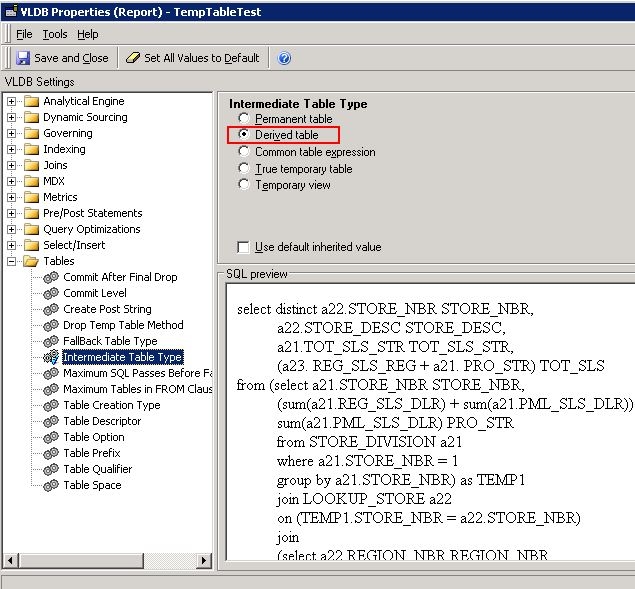Select the FallBack Table Type setting
The image size is (635, 589).
[110, 341]
